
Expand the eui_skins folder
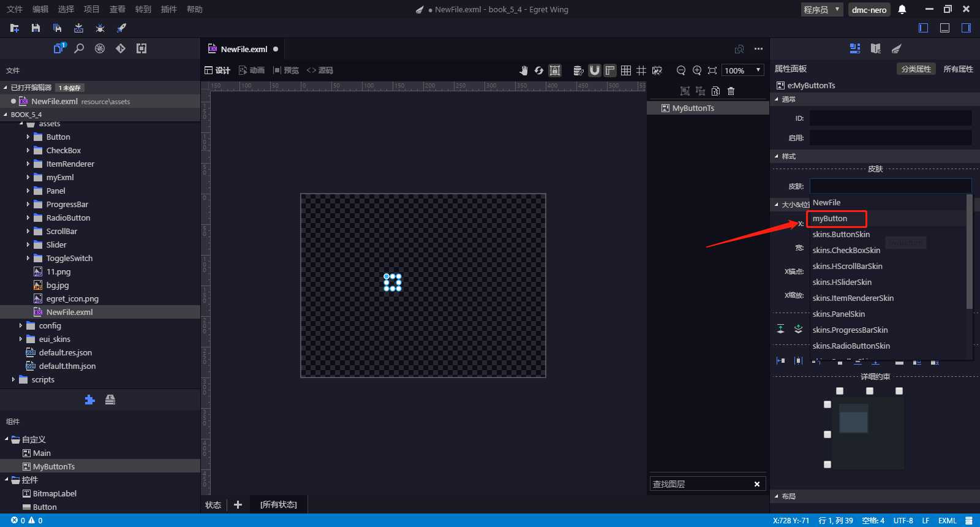[x=21, y=339]
